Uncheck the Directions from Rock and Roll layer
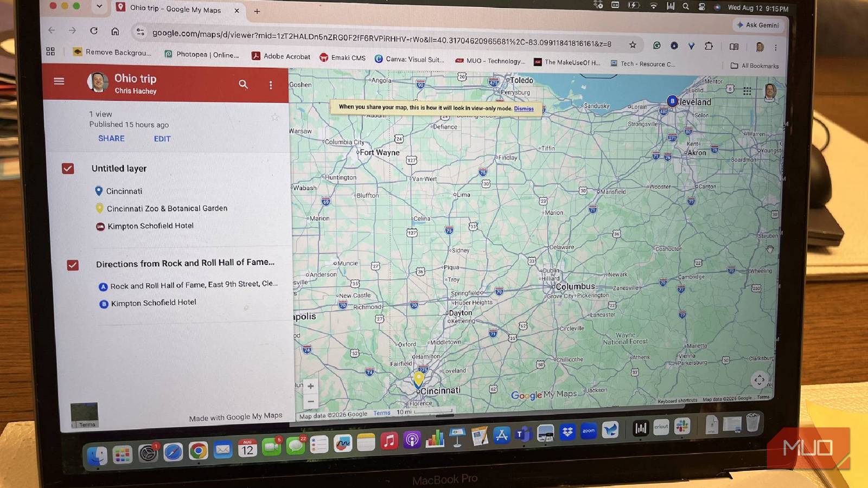 tap(73, 265)
